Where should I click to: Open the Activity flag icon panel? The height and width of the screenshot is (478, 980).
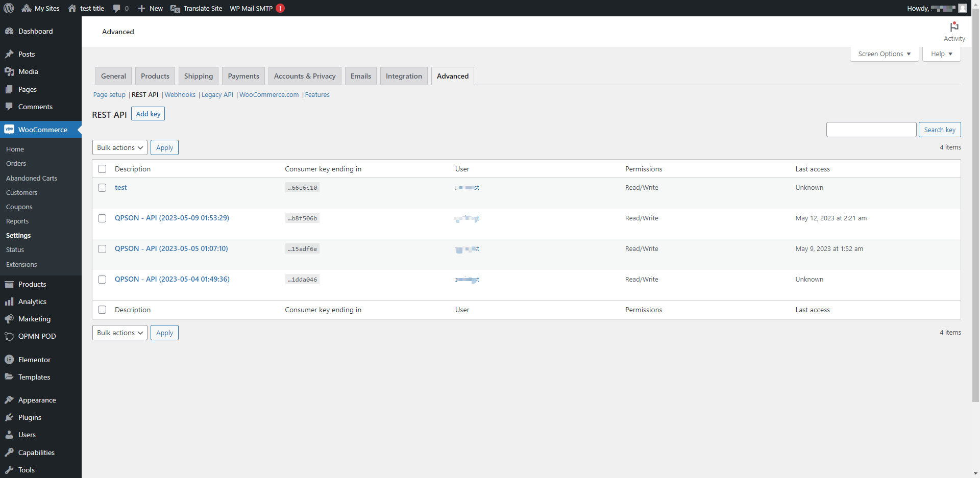point(954,28)
